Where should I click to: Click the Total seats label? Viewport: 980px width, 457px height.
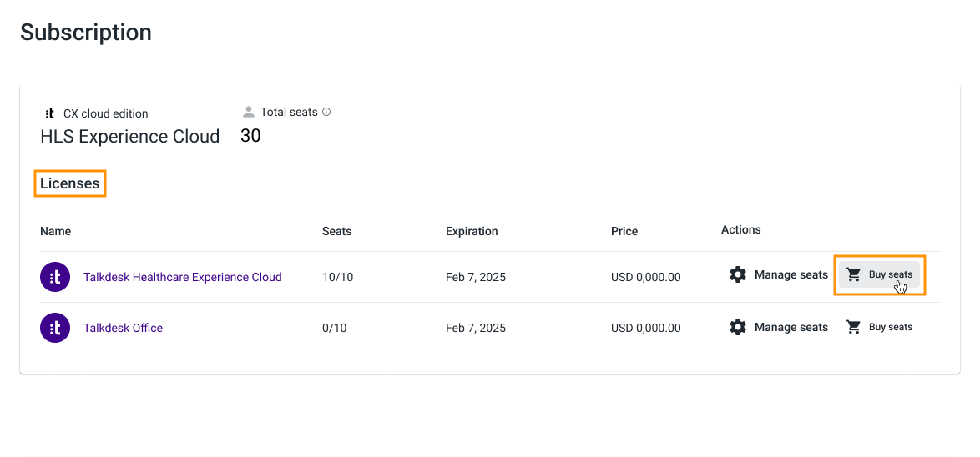[x=289, y=113]
